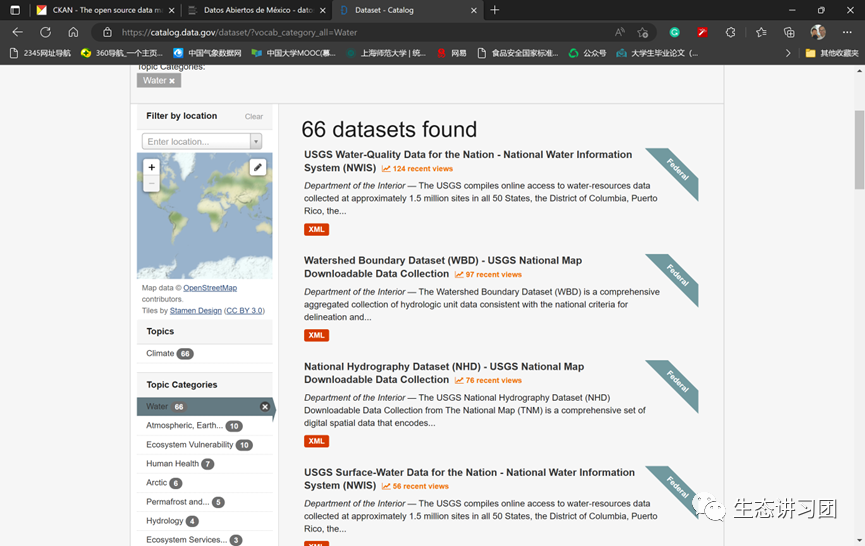Open the 中国气象数据网 bookmark
Image resolution: width=865 pixels, height=546 pixels.
[207, 53]
